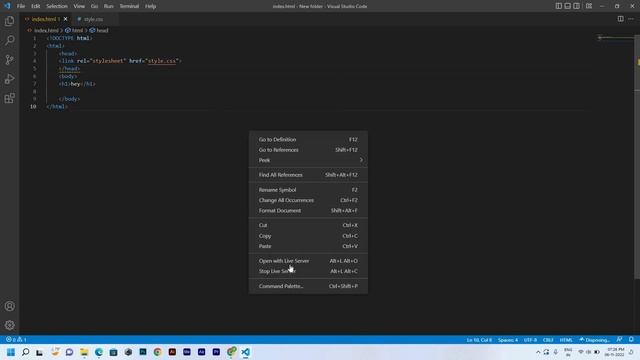
Task: Open the Manage gear icon
Action: pos(9,325)
